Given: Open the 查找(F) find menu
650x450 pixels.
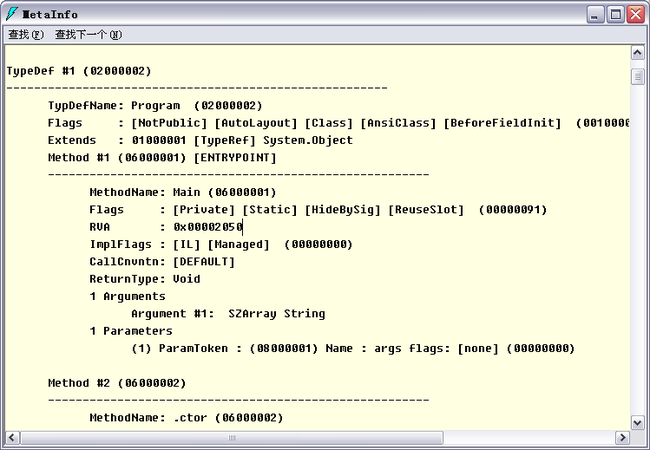Looking at the screenshot, I should (x=26, y=34).
